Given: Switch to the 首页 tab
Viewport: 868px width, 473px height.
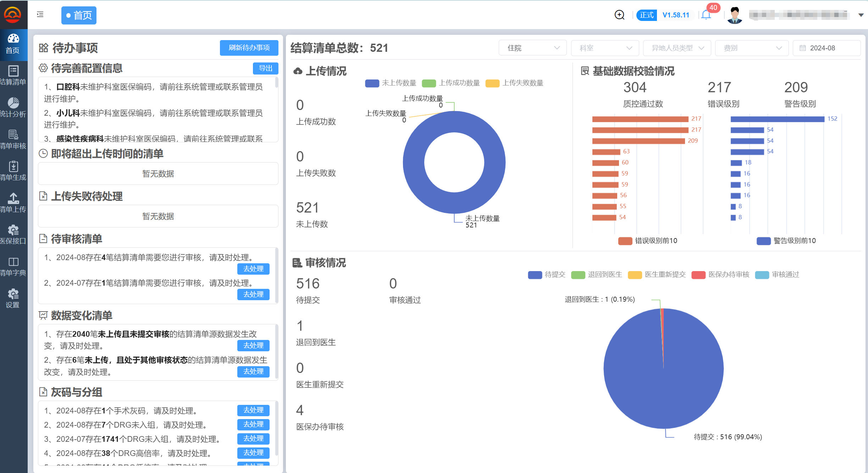Looking at the screenshot, I should pos(79,15).
